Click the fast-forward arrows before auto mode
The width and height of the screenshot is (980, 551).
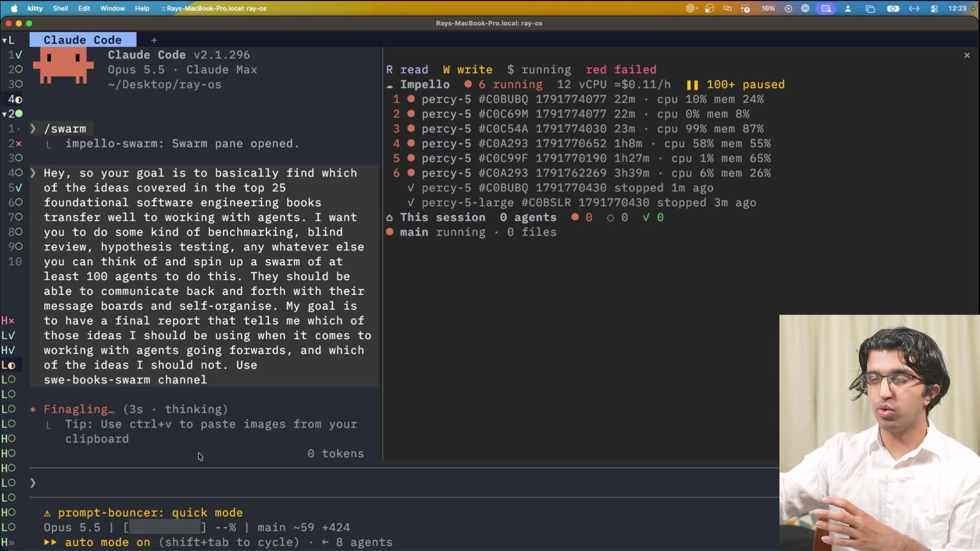click(50, 542)
